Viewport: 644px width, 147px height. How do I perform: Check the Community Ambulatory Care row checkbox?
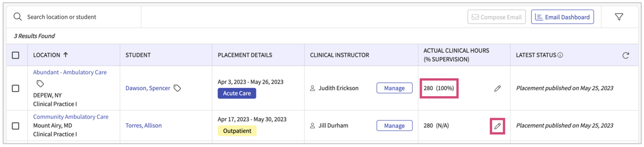(15, 126)
